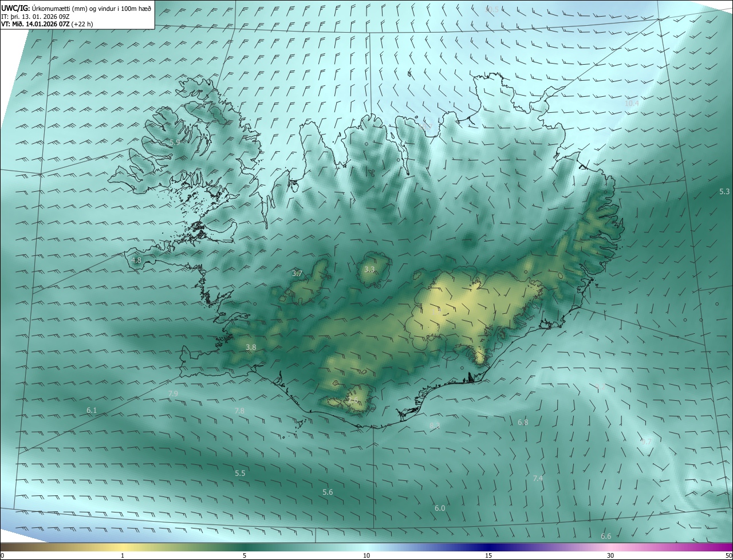Click the 50 tick on the colour scale

728,555
